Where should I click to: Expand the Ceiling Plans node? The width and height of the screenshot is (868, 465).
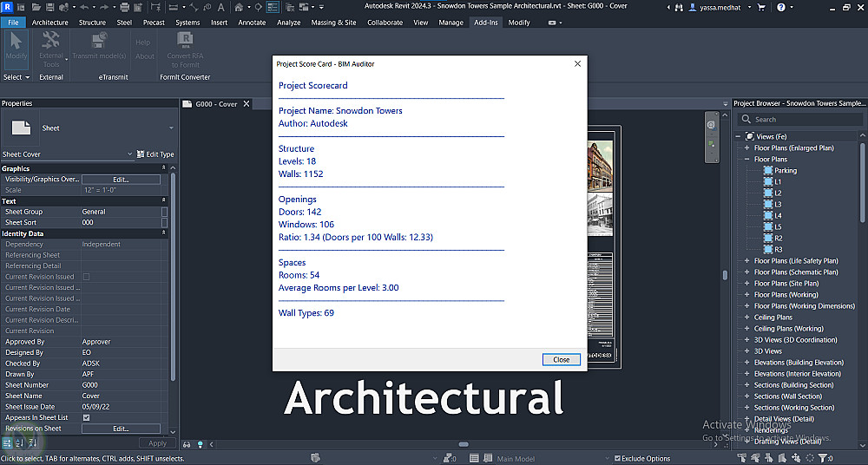[746, 318]
